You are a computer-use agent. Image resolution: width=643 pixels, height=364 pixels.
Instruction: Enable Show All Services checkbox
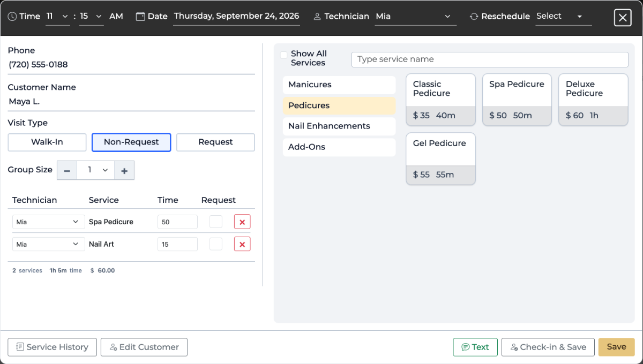pos(283,55)
